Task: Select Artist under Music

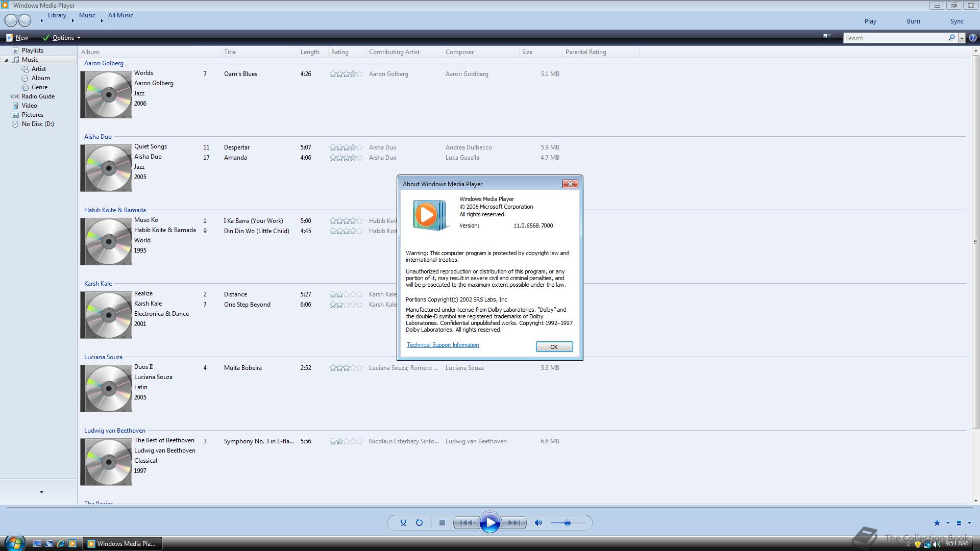Action: [38, 69]
